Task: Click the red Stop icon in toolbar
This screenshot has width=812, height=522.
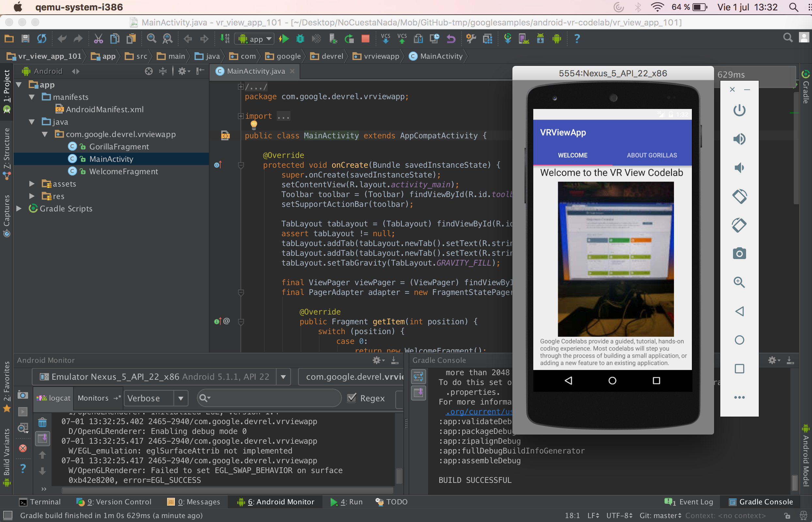Action: click(x=366, y=38)
